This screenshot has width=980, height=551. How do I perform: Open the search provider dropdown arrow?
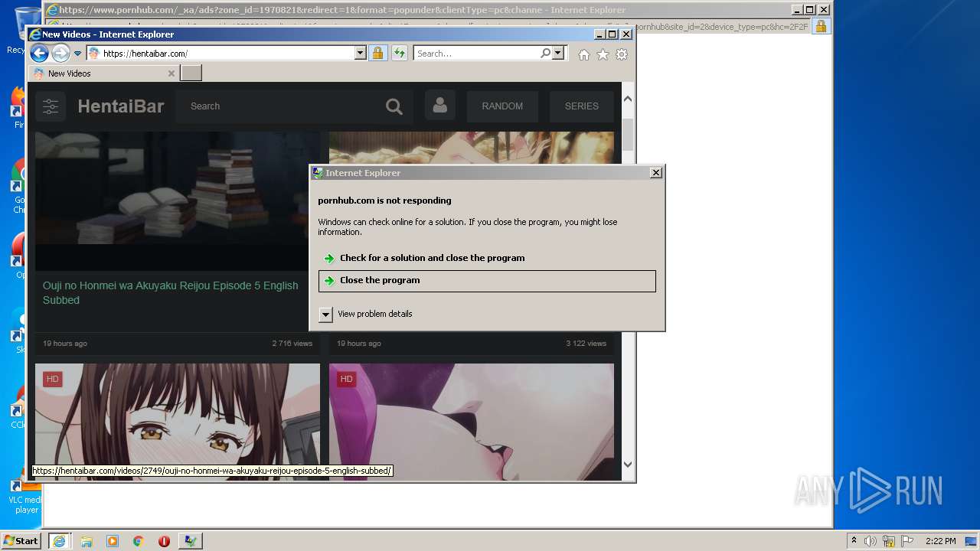[558, 54]
